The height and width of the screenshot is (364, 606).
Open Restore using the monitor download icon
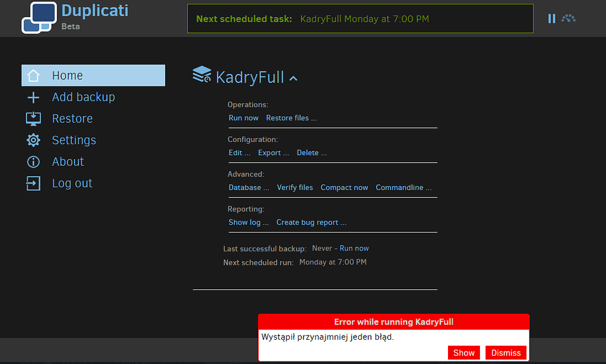coord(33,118)
